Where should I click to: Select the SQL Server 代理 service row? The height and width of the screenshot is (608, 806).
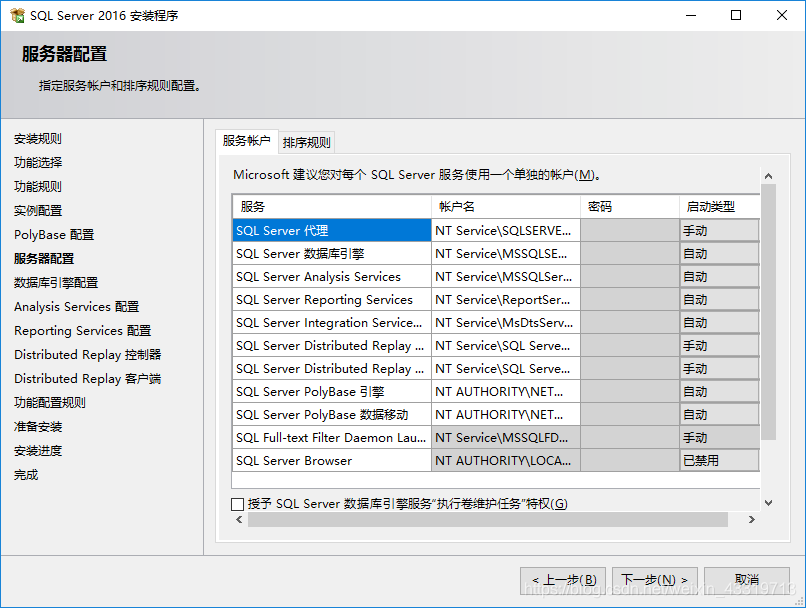[x=332, y=231]
